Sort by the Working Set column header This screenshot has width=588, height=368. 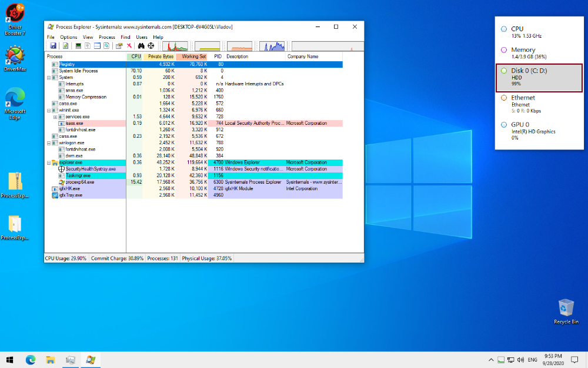(x=192, y=57)
